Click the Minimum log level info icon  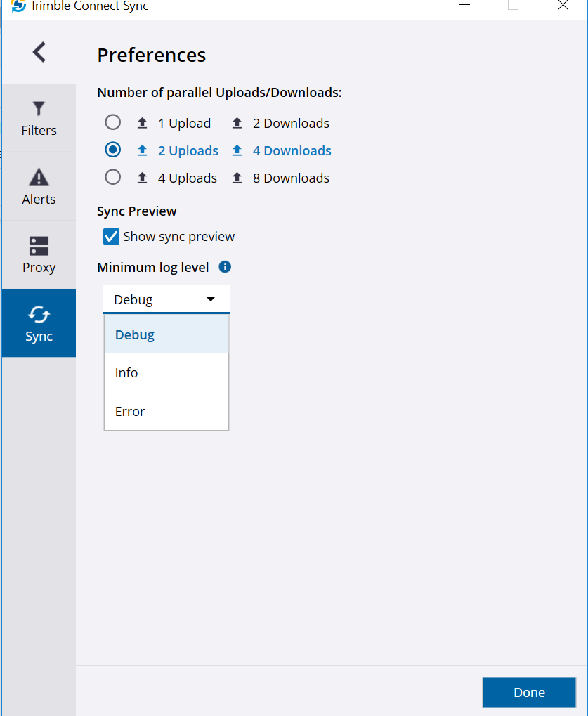[225, 267]
